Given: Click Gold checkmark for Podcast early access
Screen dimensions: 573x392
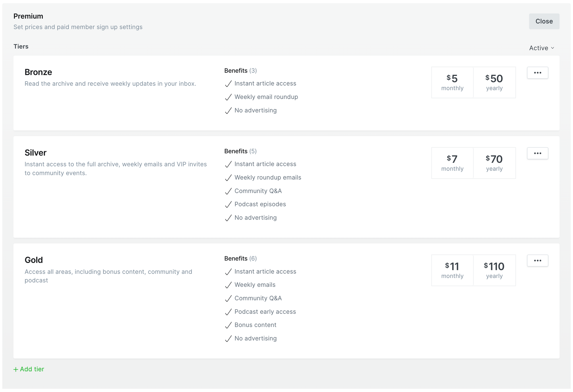Looking at the screenshot, I should pos(228,312).
